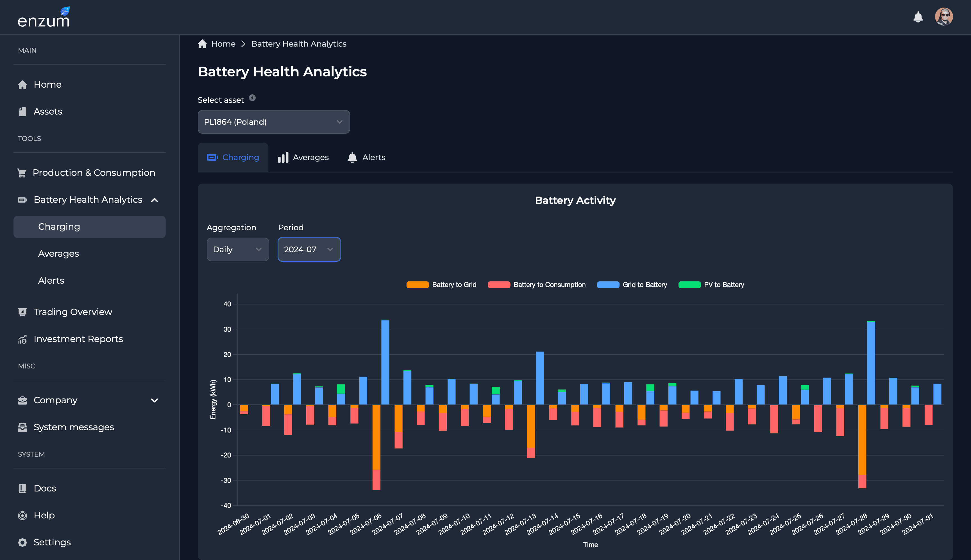
Task: Open the user profile avatar
Action: [x=944, y=17]
